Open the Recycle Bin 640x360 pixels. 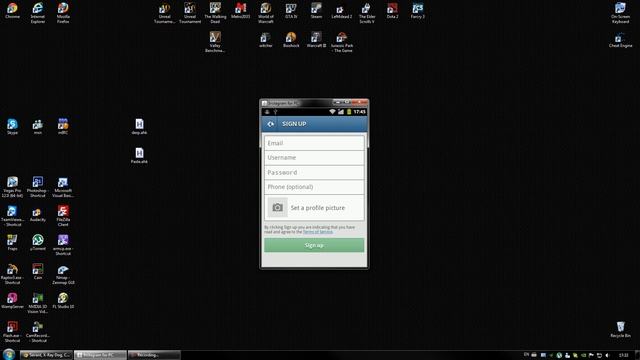click(x=620, y=329)
